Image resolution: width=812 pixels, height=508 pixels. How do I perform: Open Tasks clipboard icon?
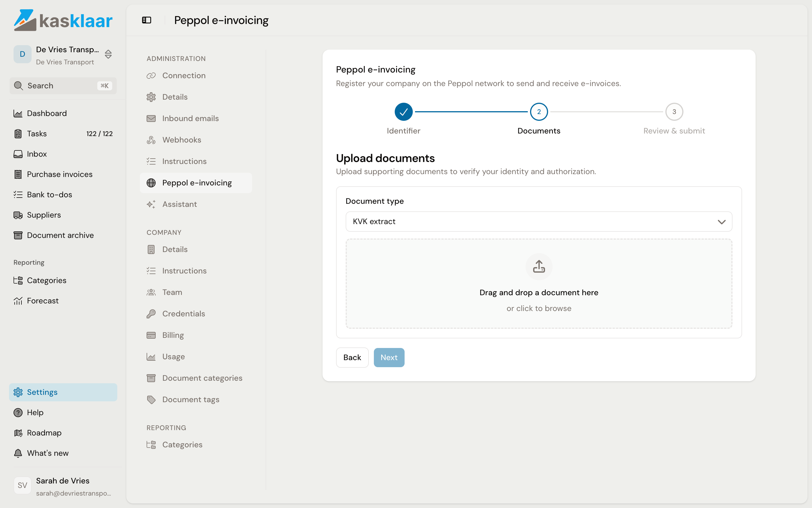[x=18, y=134]
